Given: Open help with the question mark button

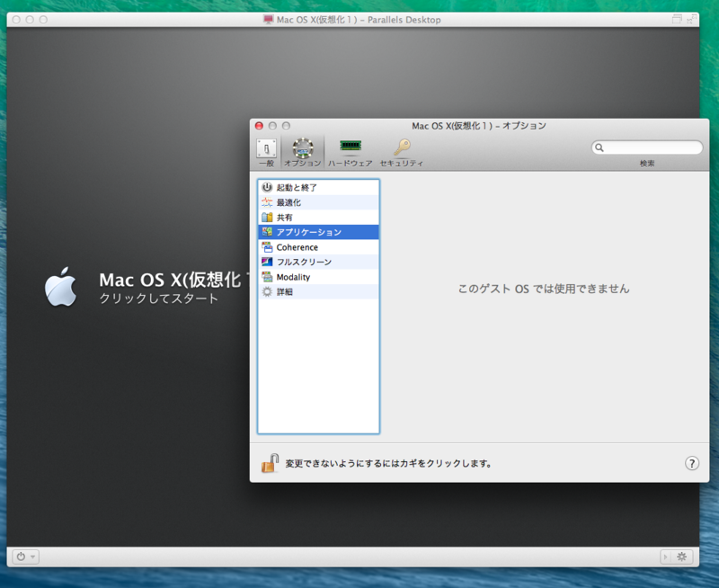Looking at the screenshot, I should pos(692,463).
